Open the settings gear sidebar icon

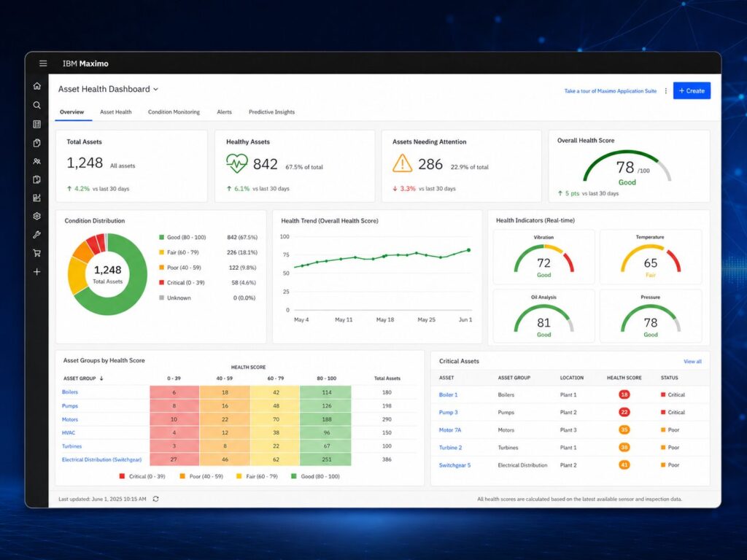tap(36, 216)
